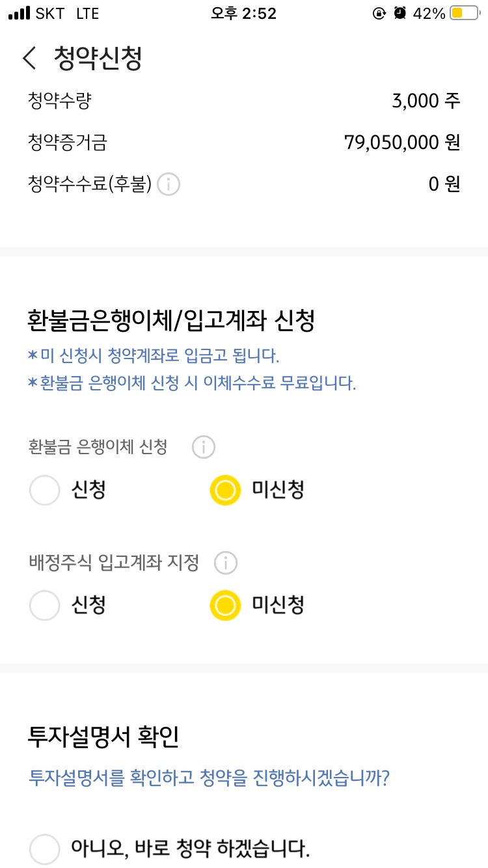Choose 신청 for 배정주식 입고계좌 지정
Screen dimensions: 488x868
45,606
